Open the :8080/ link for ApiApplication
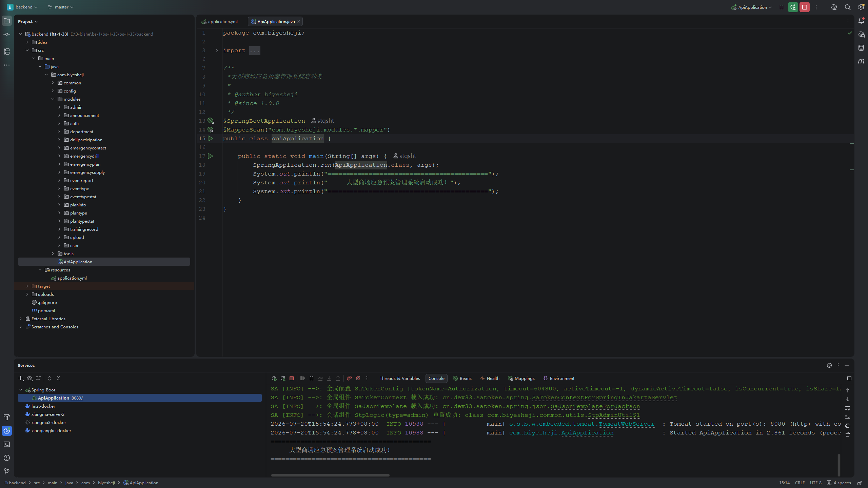Screen dimensions: 868x488 pyautogui.click(x=77, y=398)
